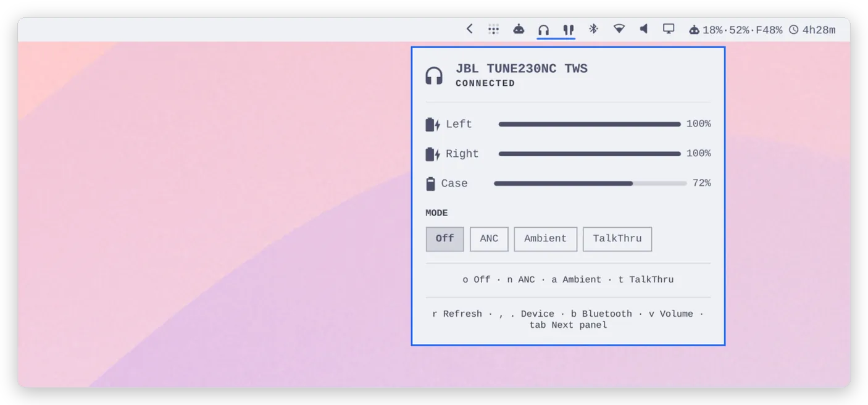Screen dimensions: 868x405
Task: Click the 'r Refresh' shortcut hint
Action: 457,314
